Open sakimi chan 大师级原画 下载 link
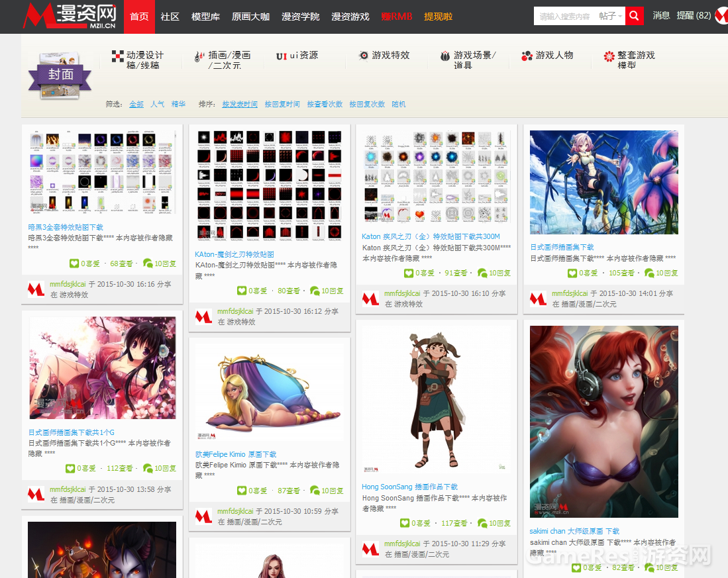The image size is (728, 578). coord(575,531)
